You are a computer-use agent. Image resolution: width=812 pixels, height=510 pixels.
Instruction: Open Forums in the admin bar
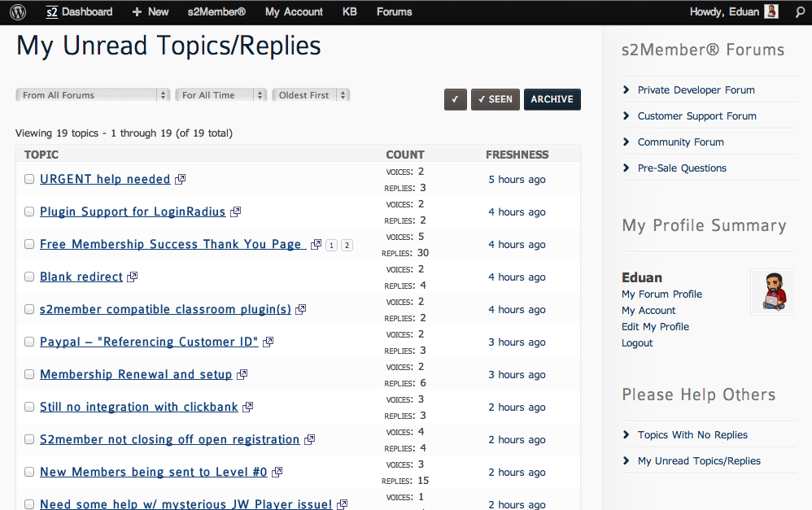[x=394, y=12]
